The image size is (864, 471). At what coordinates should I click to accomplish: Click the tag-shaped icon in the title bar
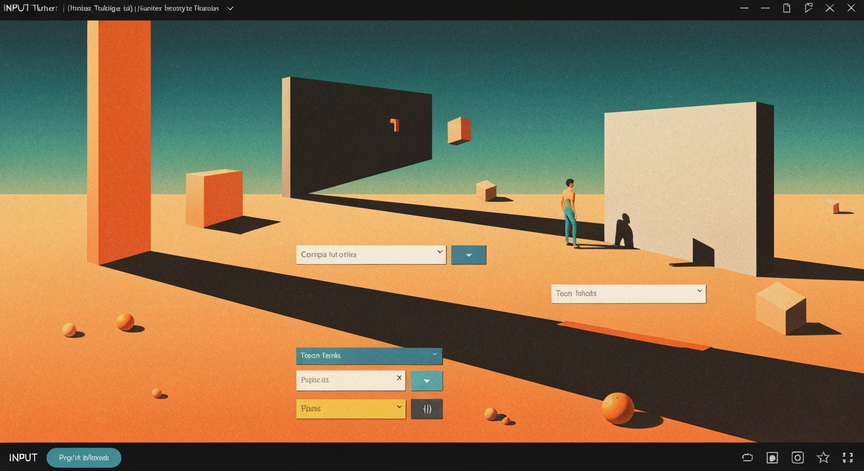tap(808, 8)
